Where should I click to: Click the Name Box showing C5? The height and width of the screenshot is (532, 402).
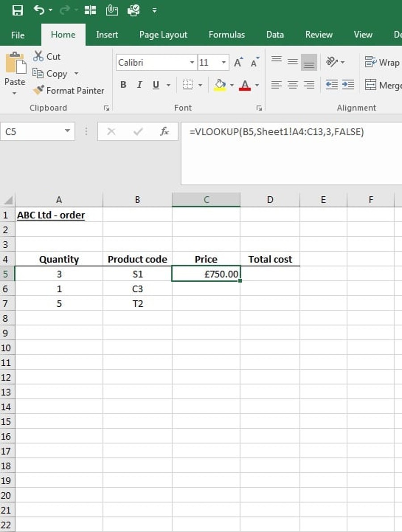pyautogui.click(x=32, y=131)
